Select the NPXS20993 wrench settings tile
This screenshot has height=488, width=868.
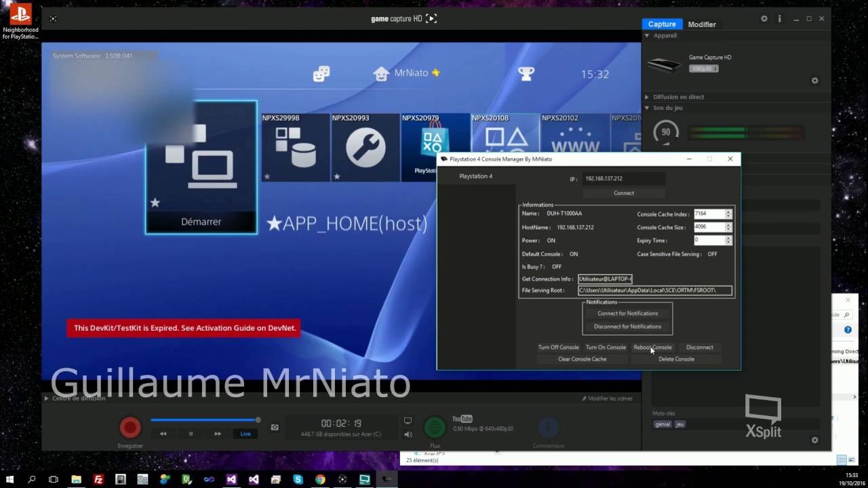pyautogui.click(x=366, y=148)
